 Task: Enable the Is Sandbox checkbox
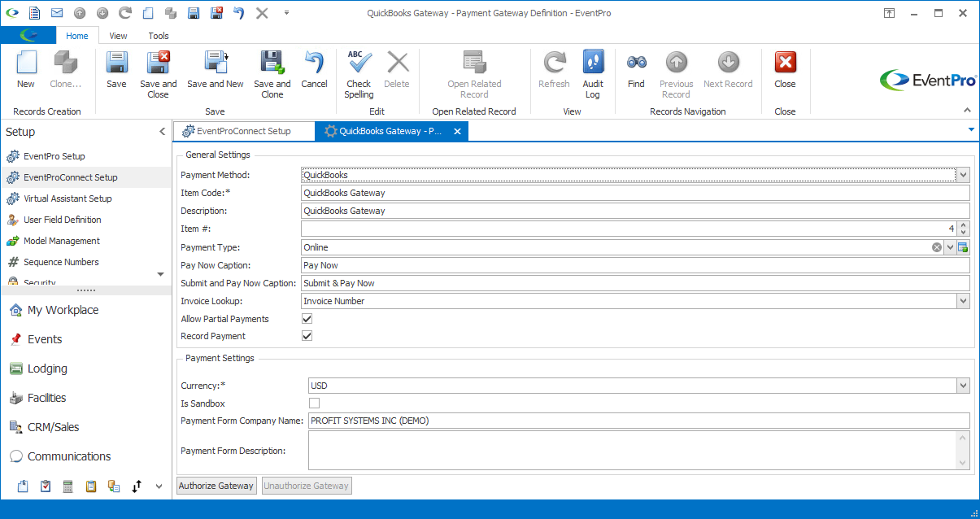pos(314,403)
